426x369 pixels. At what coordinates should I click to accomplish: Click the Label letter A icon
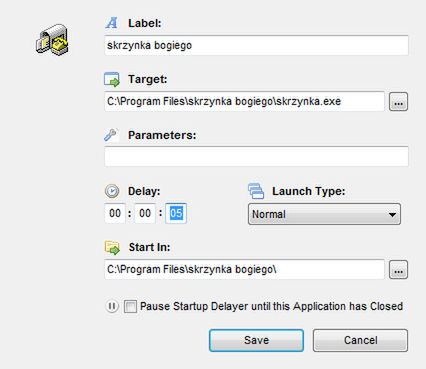tap(112, 23)
